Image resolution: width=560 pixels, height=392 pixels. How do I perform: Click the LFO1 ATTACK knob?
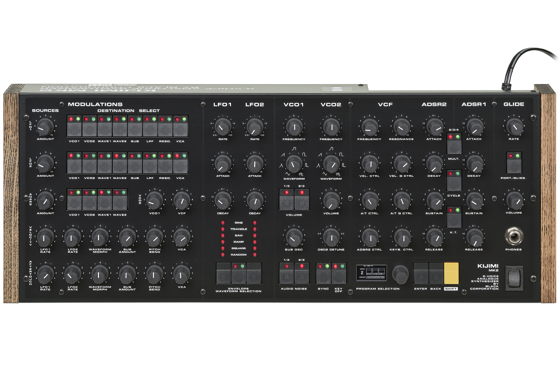(223, 164)
